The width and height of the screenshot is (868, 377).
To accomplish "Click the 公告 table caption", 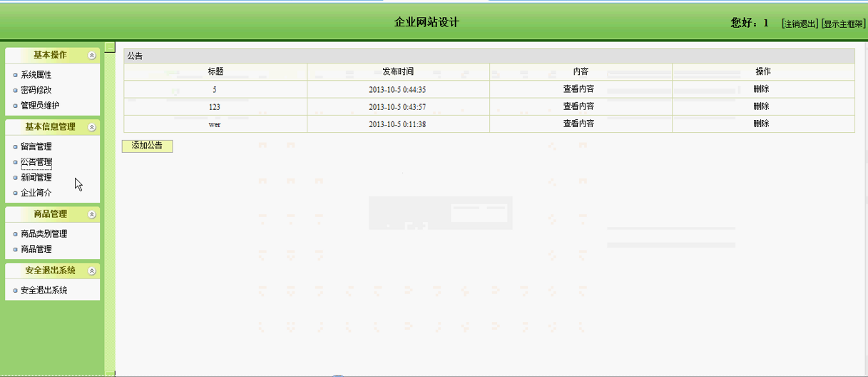I will pyautogui.click(x=489, y=56).
